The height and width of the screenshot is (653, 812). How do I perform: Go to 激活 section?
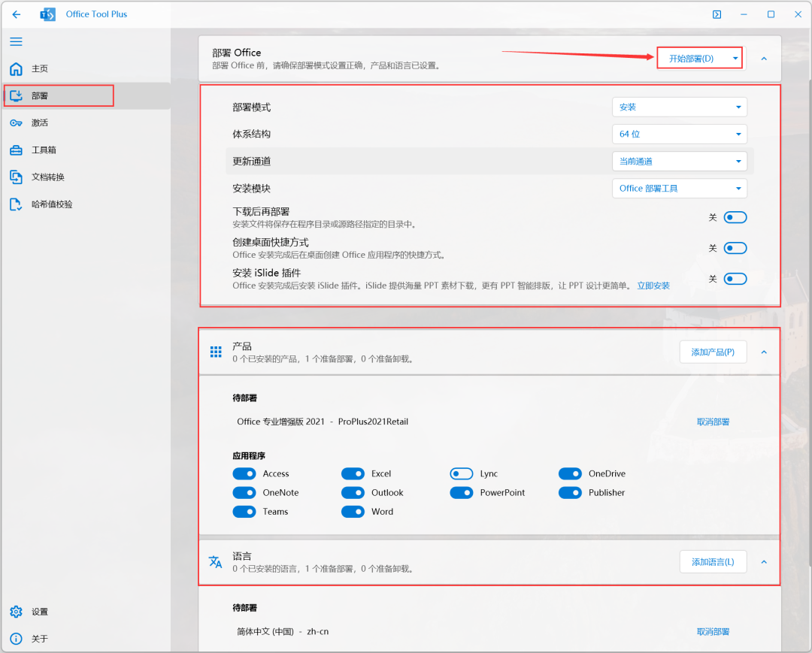[86, 122]
